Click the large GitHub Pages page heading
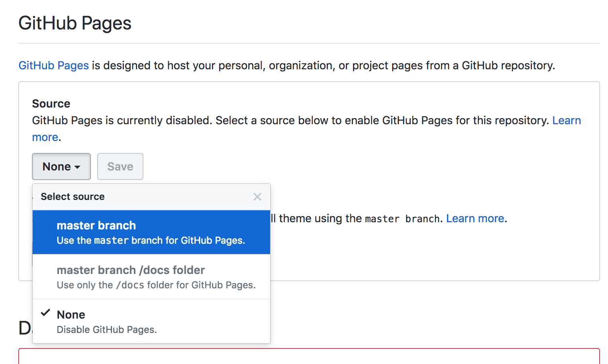Viewport: 608px width, 364px height. coord(75,23)
